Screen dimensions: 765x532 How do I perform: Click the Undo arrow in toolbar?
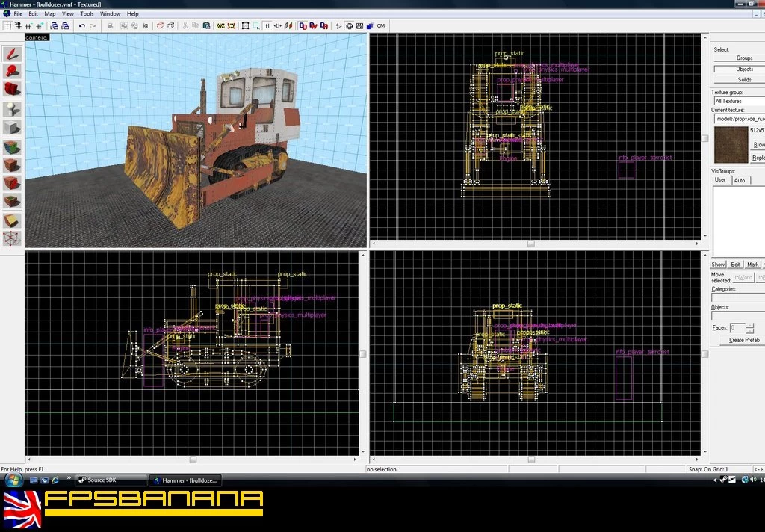coord(82,26)
